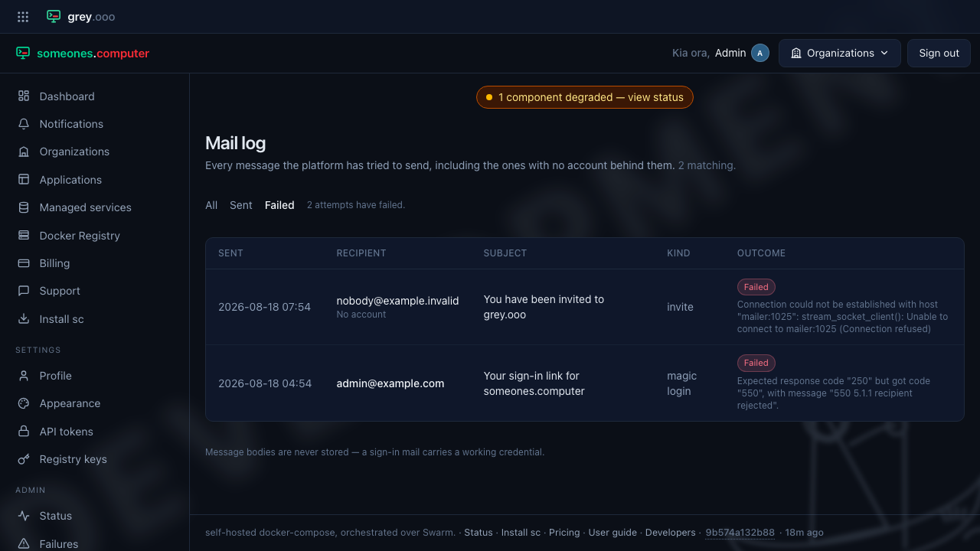Open the Status link in footer
This screenshot has height=551, width=980.
pos(479,533)
